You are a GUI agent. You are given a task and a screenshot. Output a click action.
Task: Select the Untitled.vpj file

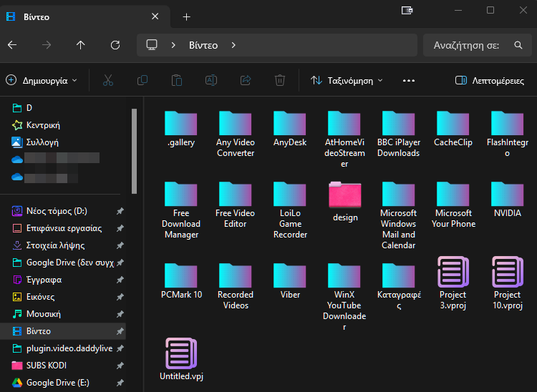coord(181,359)
